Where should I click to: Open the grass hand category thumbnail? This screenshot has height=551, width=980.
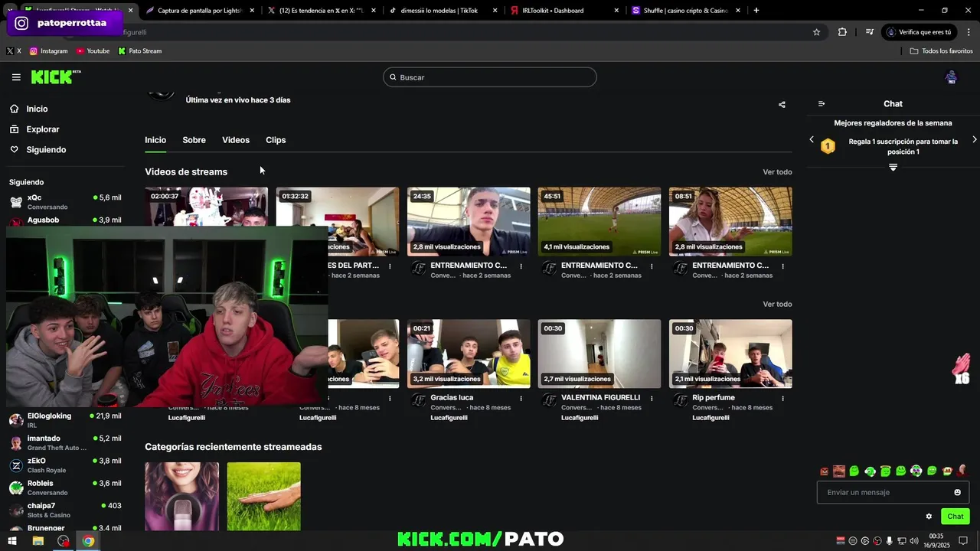[x=263, y=496]
